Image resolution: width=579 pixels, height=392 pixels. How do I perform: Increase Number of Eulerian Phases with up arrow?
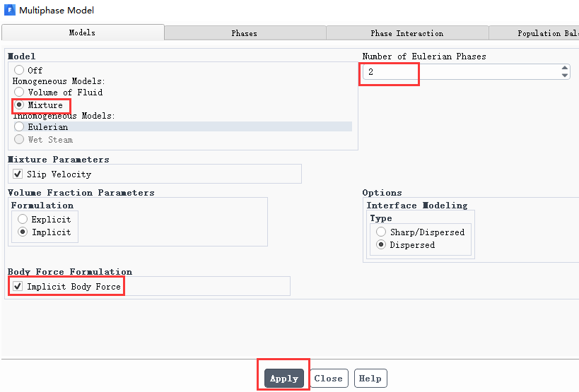click(565, 68)
